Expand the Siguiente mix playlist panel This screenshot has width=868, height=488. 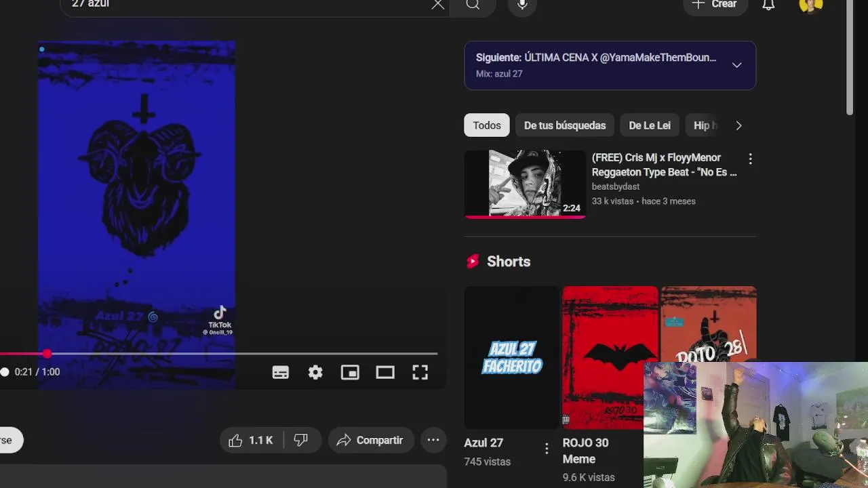click(x=736, y=65)
